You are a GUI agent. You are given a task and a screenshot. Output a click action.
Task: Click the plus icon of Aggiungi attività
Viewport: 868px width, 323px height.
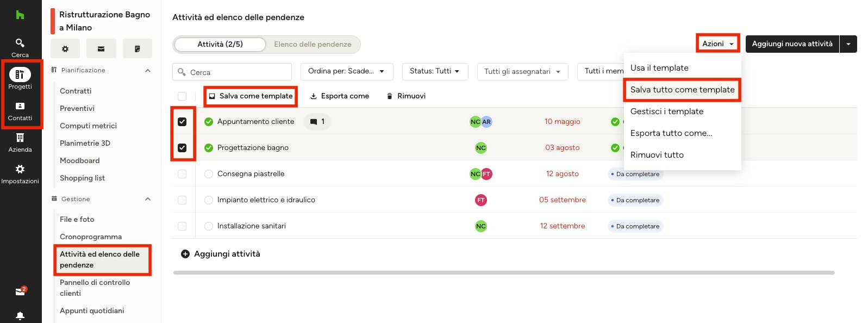185,254
